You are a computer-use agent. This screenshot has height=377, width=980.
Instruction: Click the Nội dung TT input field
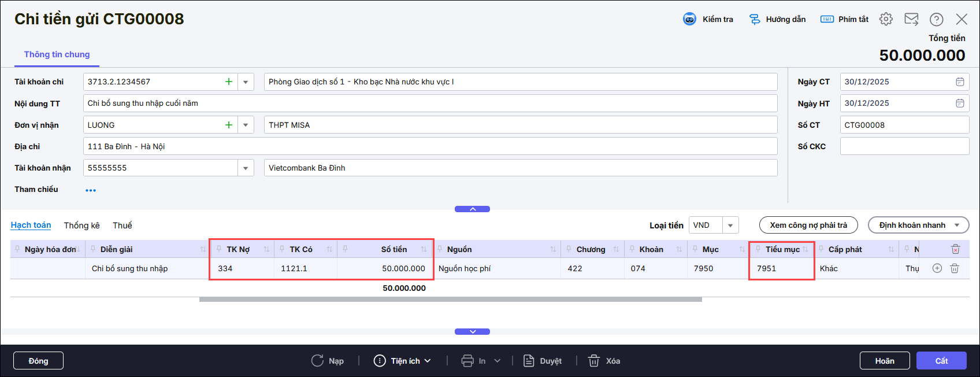(x=430, y=104)
